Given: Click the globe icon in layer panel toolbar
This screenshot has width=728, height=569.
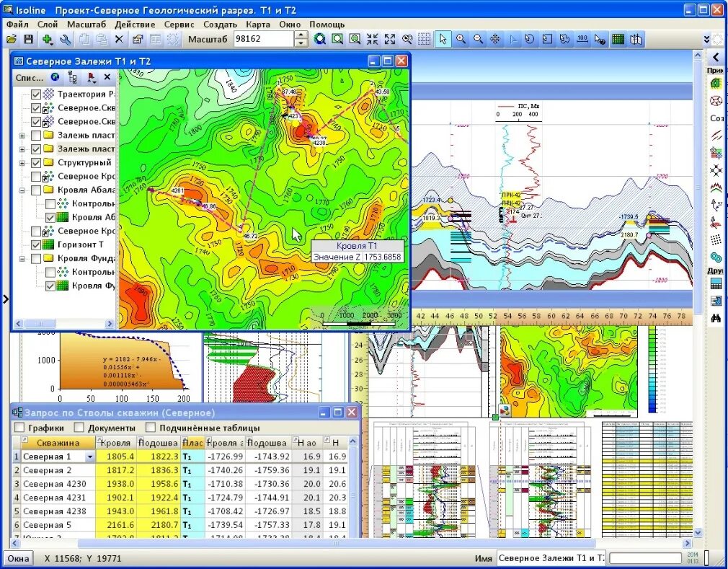Looking at the screenshot, I should (x=56, y=77).
